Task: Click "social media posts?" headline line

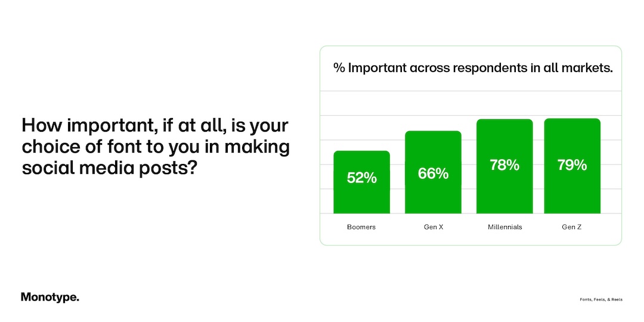Action: 109,168
